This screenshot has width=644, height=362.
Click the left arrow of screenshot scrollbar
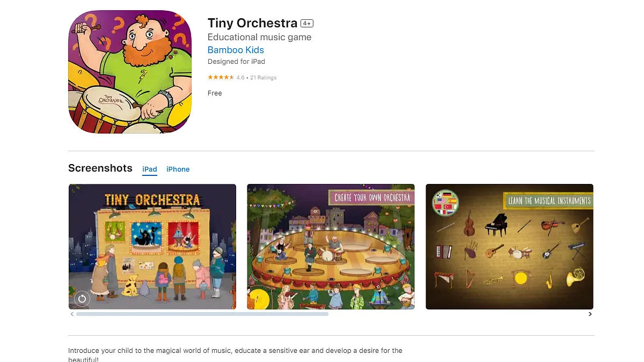72,314
